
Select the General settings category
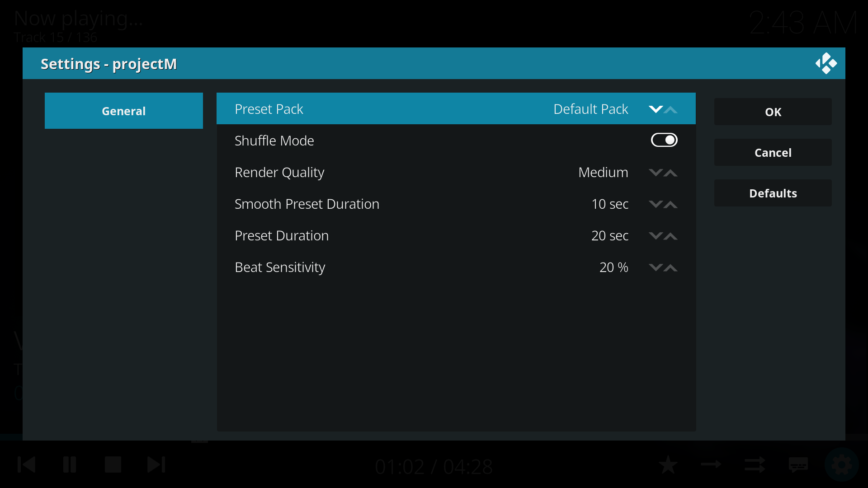pyautogui.click(x=124, y=111)
